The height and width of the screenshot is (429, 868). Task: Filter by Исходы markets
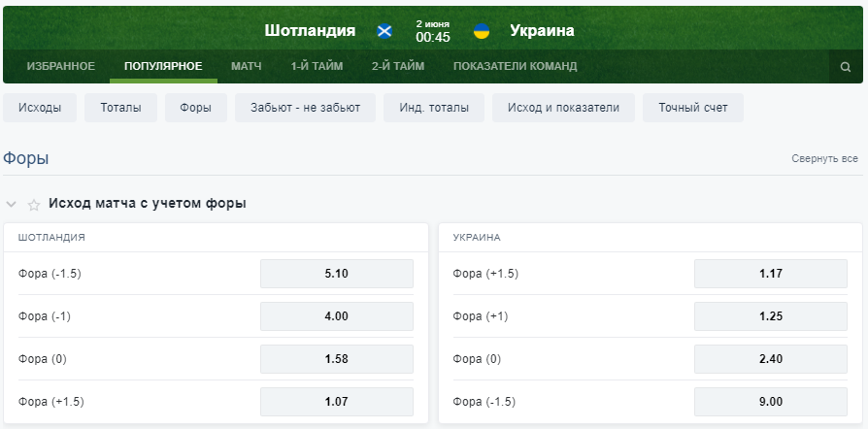(40, 108)
